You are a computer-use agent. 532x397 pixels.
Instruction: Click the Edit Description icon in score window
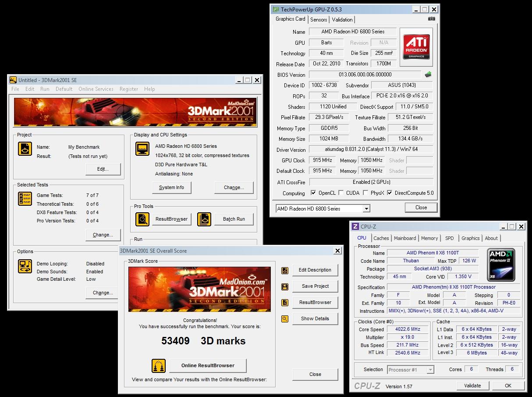[285, 271]
